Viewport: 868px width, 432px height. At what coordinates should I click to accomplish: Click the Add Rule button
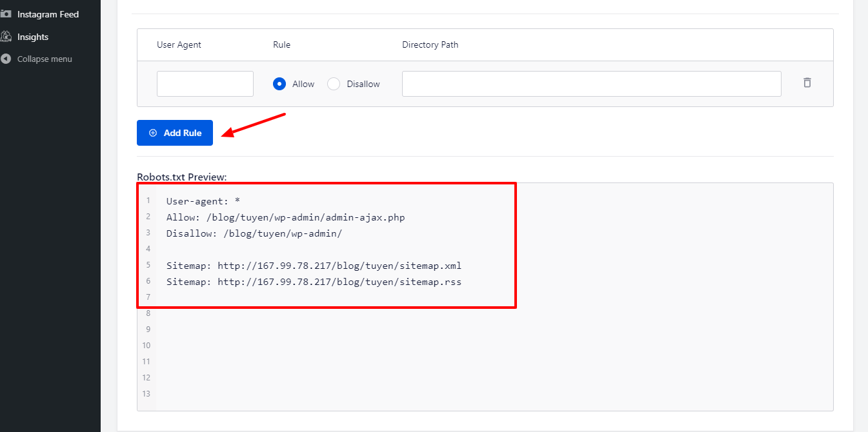tap(174, 132)
